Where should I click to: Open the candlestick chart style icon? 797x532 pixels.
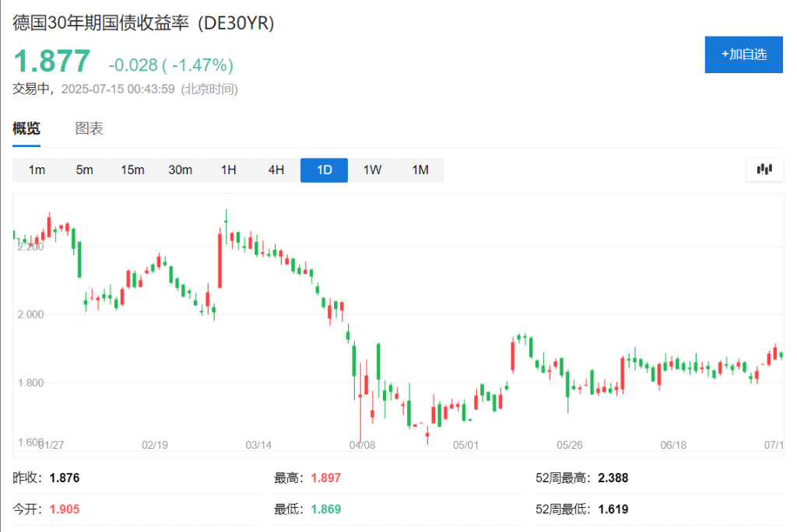pos(764,169)
